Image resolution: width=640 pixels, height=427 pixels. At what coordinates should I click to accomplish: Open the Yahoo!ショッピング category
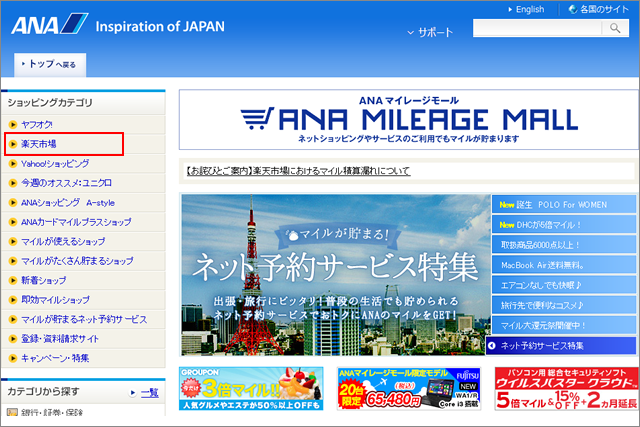pos(55,164)
